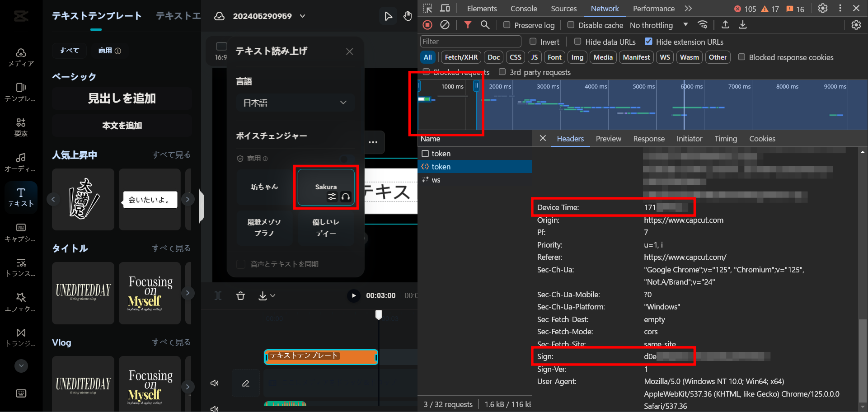The image size is (868, 412).
Task: Click the timeline playhead marker
Action: 379,314
